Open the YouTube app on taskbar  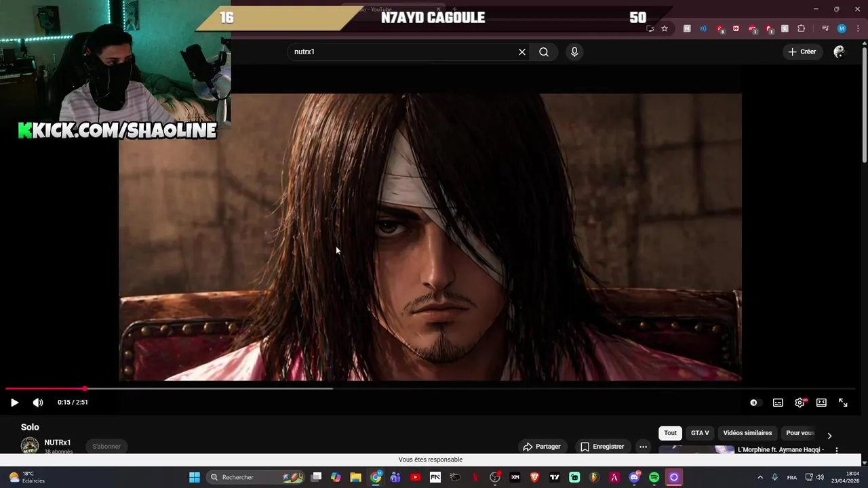point(416,477)
